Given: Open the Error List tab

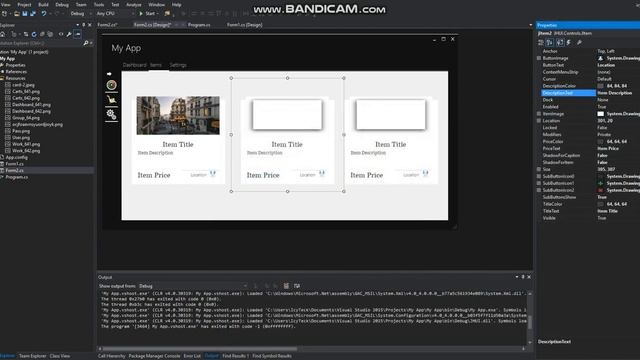Looking at the screenshot, I should coord(192,356).
